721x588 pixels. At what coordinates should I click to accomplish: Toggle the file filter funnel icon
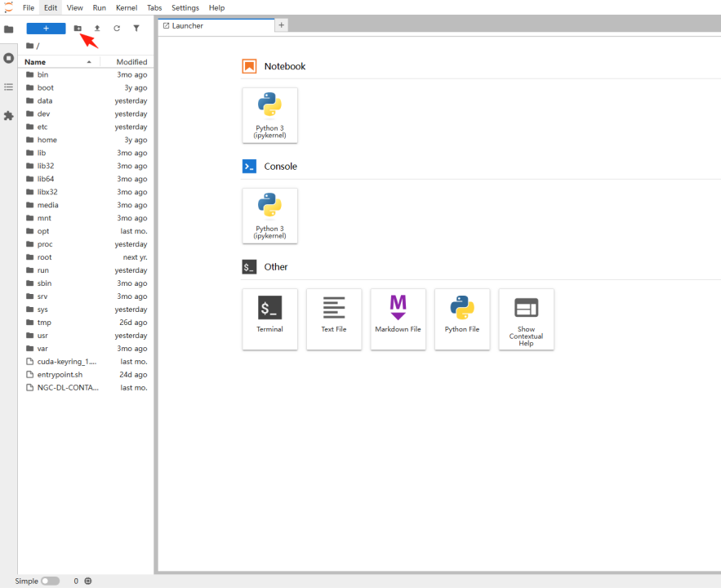pyautogui.click(x=136, y=29)
